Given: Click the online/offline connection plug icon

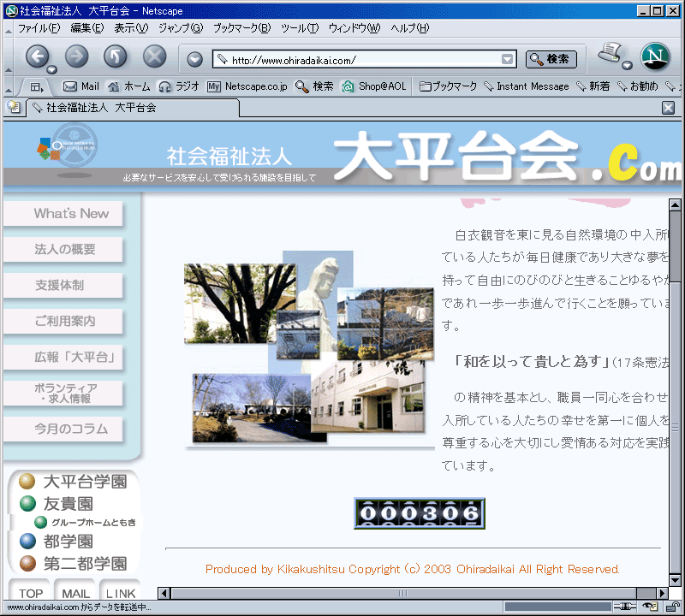Looking at the screenshot, I should [625, 607].
